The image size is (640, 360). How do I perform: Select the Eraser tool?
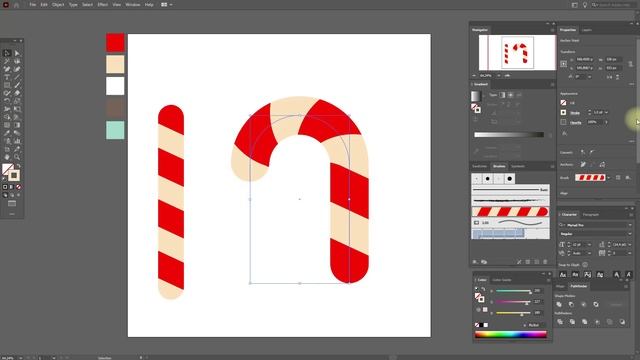pyautogui.click(x=17, y=93)
